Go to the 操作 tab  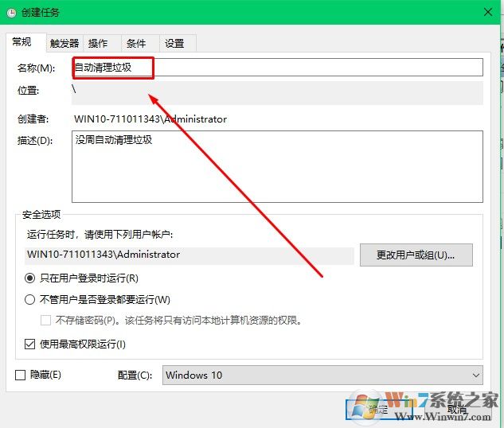point(99,44)
